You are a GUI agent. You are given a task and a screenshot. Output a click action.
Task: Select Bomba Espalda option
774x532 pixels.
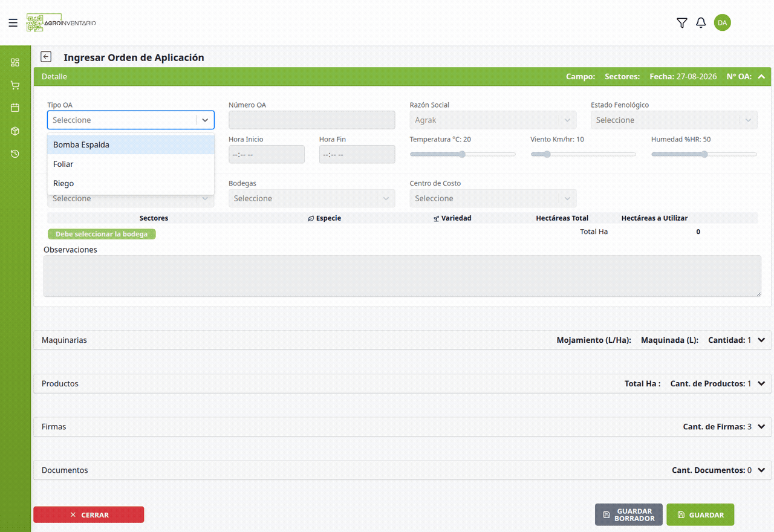pos(131,144)
